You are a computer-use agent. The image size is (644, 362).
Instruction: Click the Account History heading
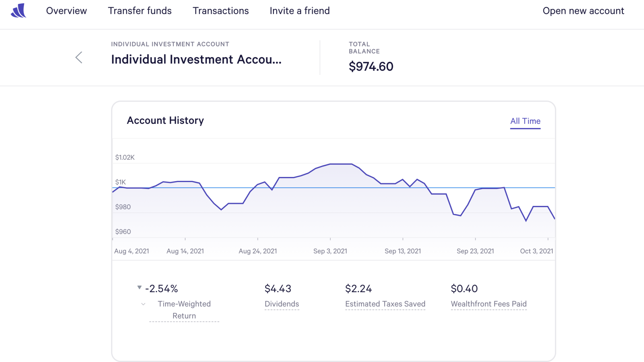tap(165, 120)
